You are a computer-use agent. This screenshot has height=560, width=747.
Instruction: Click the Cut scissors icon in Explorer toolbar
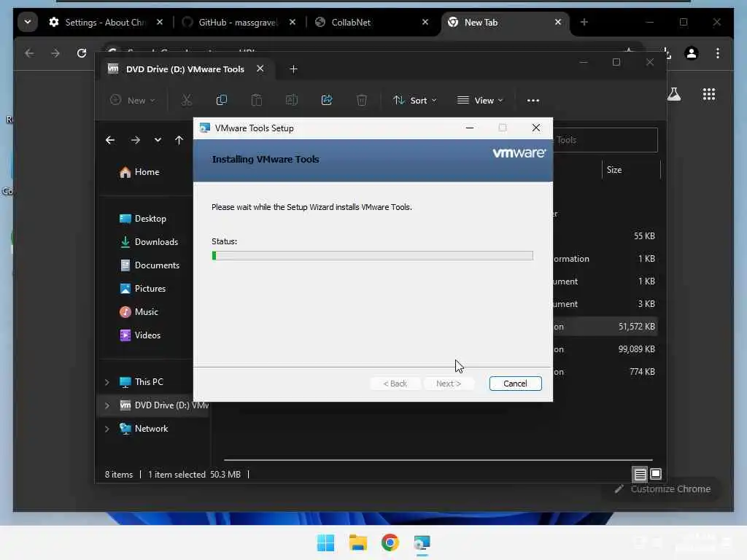(x=186, y=100)
